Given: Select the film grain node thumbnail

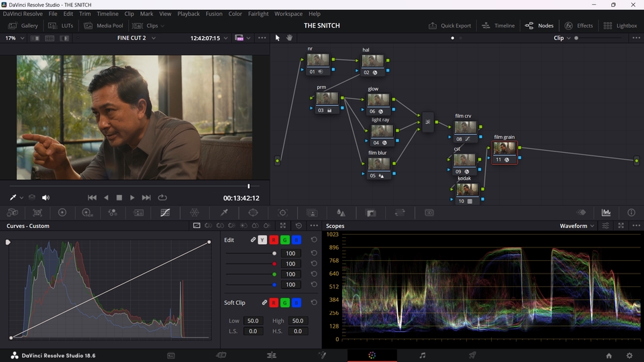Looking at the screenshot, I should click(504, 148).
